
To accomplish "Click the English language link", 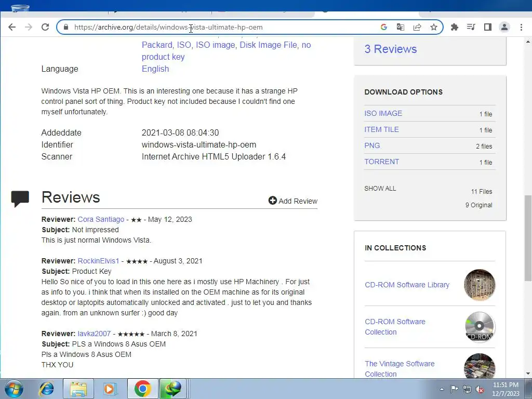I will tap(155, 69).
